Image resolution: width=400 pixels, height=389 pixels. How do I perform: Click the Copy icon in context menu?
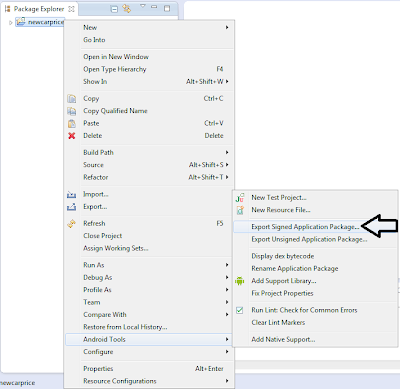tap(72, 99)
